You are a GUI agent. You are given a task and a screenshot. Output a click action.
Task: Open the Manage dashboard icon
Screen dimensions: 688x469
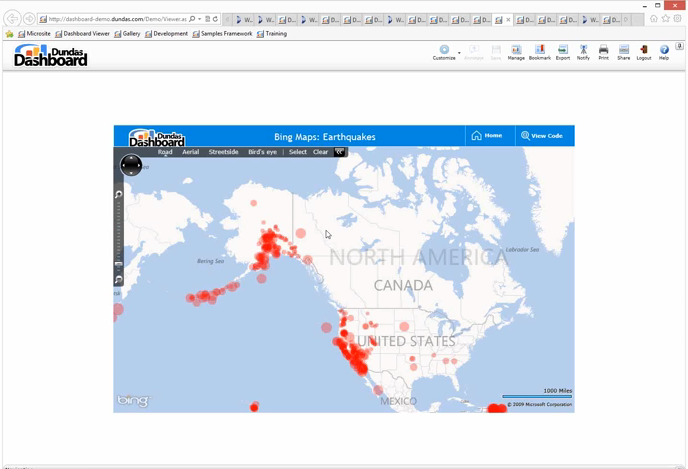point(516,50)
